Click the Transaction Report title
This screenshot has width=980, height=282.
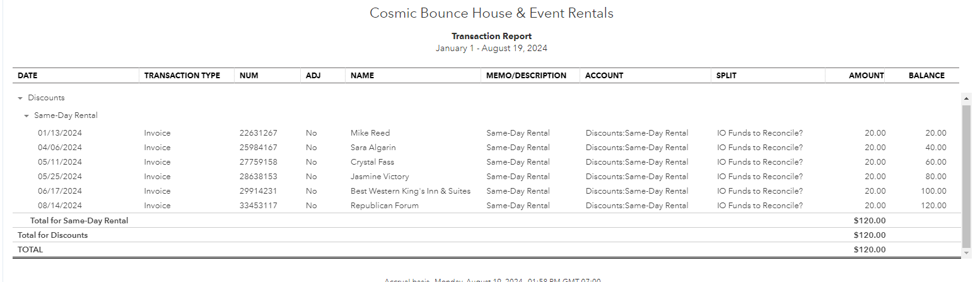click(x=491, y=37)
